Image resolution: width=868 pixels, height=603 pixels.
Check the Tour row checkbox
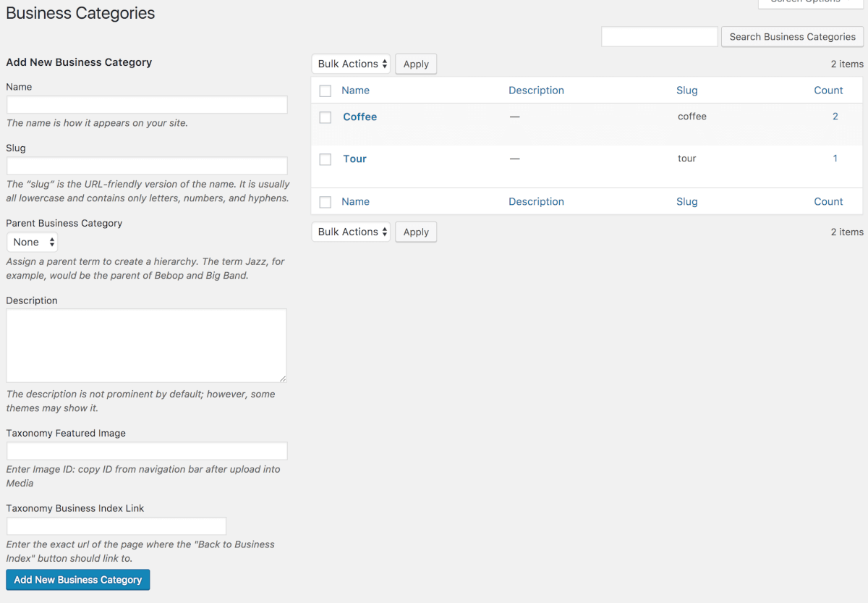[x=325, y=159]
